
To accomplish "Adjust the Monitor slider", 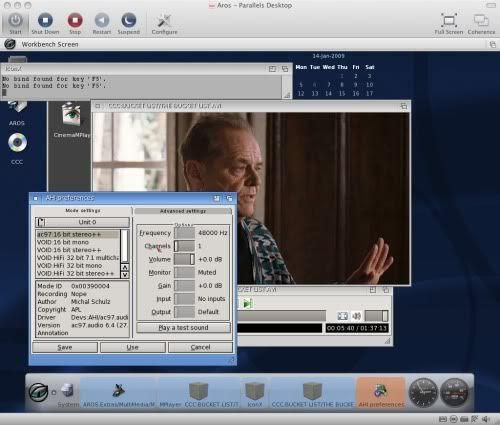I will coord(185,272).
